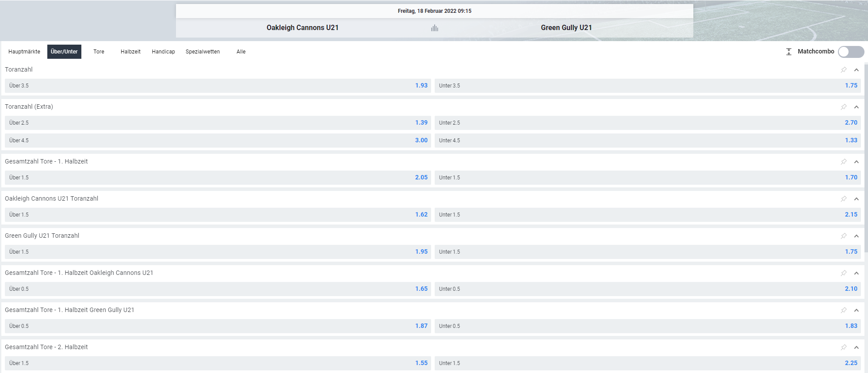Pin Green Gully U21 Toranzahl market
This screenshot has width=868, height=373.
[844, 236]
